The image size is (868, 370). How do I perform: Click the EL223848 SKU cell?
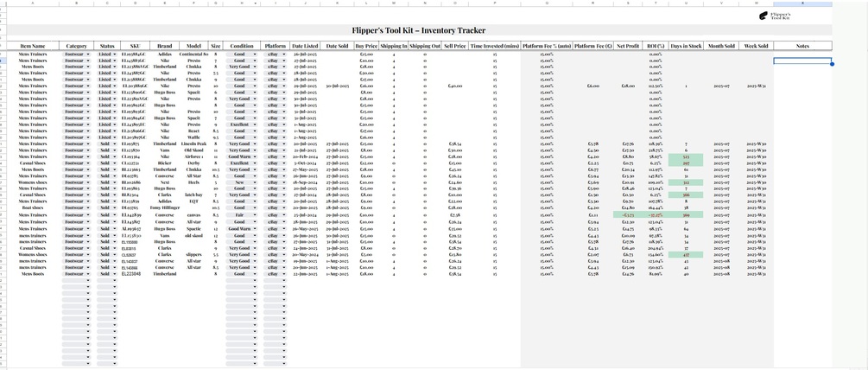[135, 274]
